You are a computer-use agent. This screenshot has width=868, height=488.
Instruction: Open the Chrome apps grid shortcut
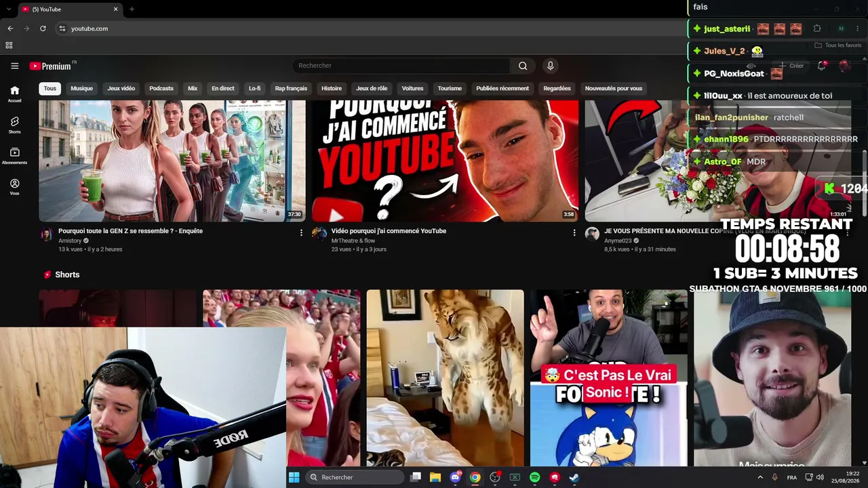[x=9, y=45]
